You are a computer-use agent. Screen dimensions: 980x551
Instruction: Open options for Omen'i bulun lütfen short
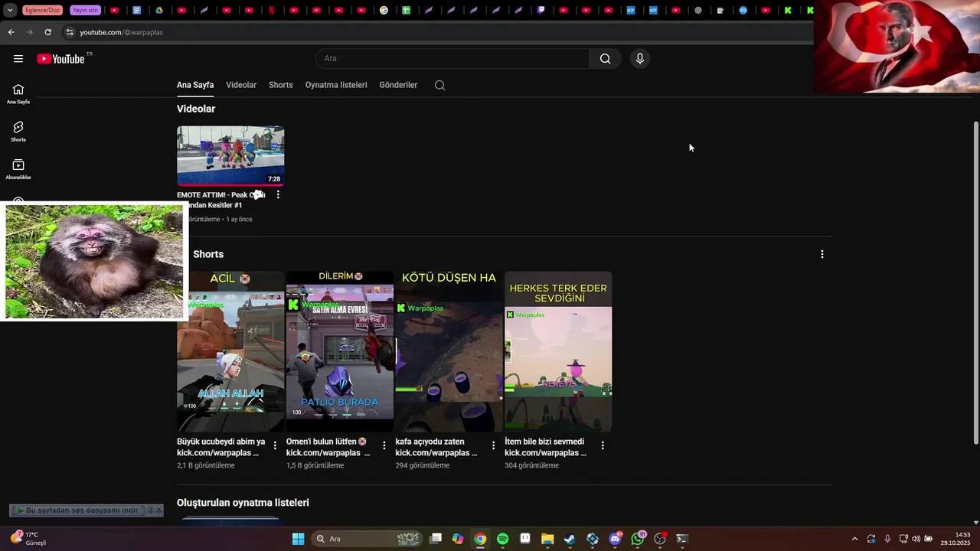click(384, 445)
